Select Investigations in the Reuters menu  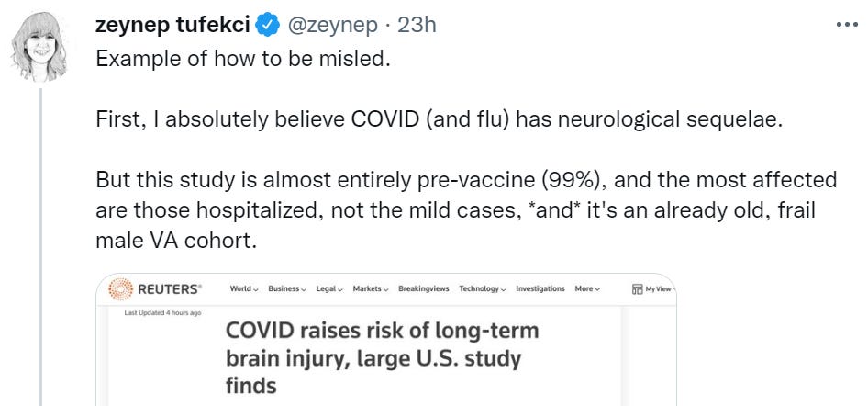[x=540, y=289]
